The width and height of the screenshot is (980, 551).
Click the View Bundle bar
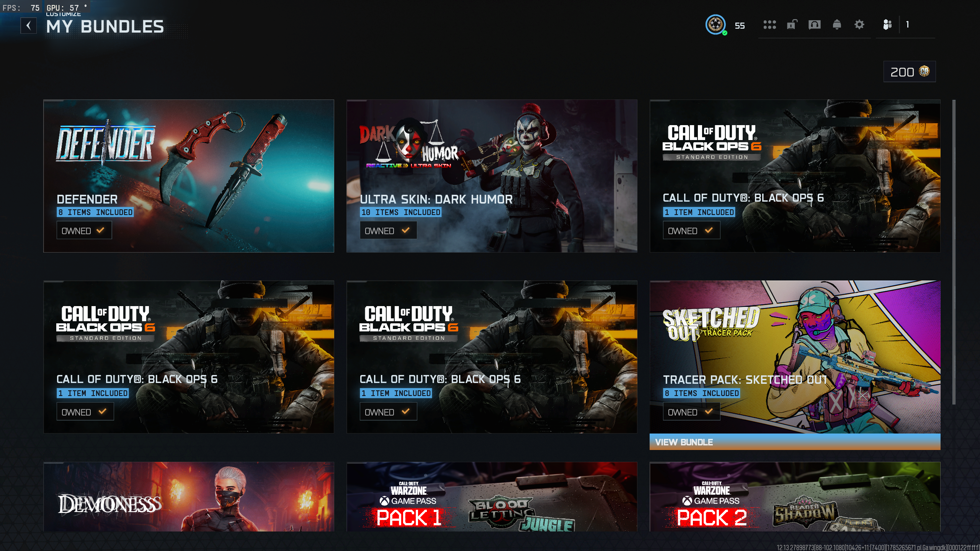[x=795, y=442]
